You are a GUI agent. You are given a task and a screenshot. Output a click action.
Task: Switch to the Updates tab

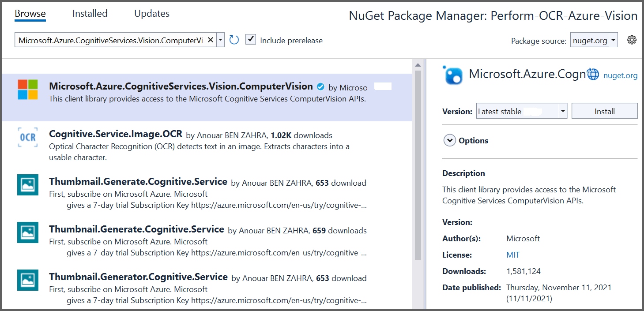(151, 13)
